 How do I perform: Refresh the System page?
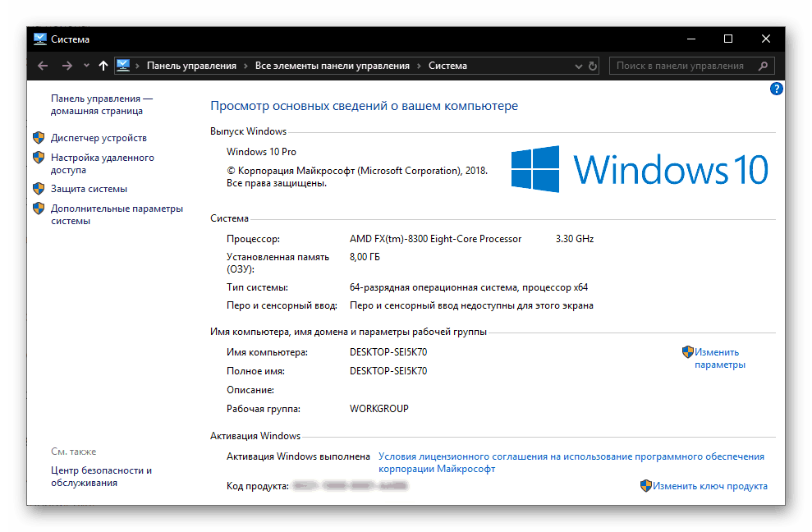[x=593, y=66]
